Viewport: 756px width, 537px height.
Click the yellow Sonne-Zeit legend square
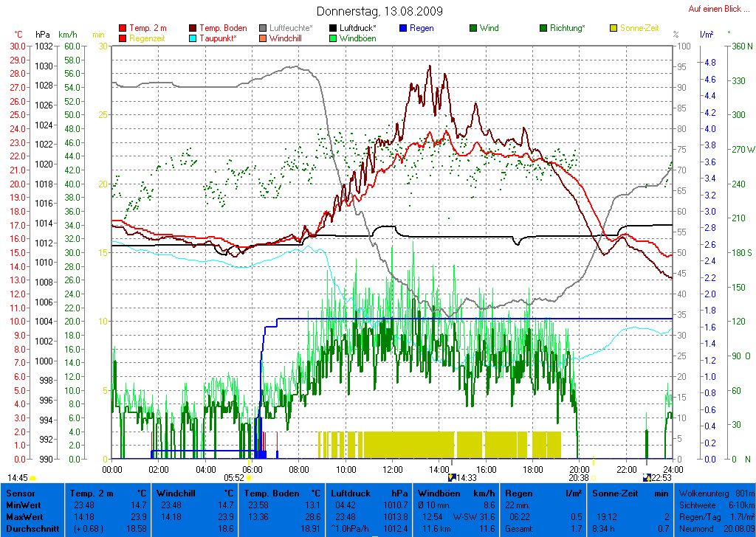point(614,28)
